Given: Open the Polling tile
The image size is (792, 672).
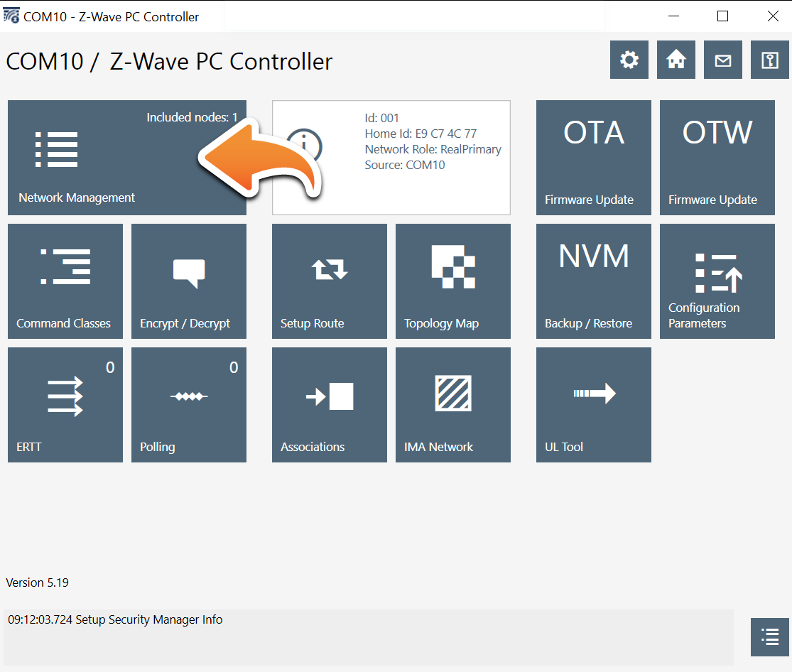Looking at the screenshot, I should click(189, 405).
